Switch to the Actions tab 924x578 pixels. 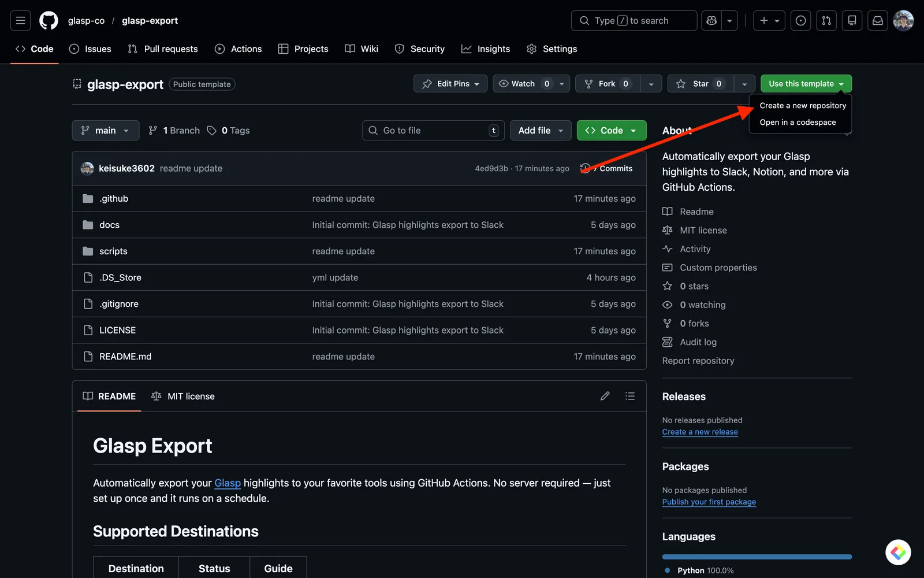pos(239,49)
